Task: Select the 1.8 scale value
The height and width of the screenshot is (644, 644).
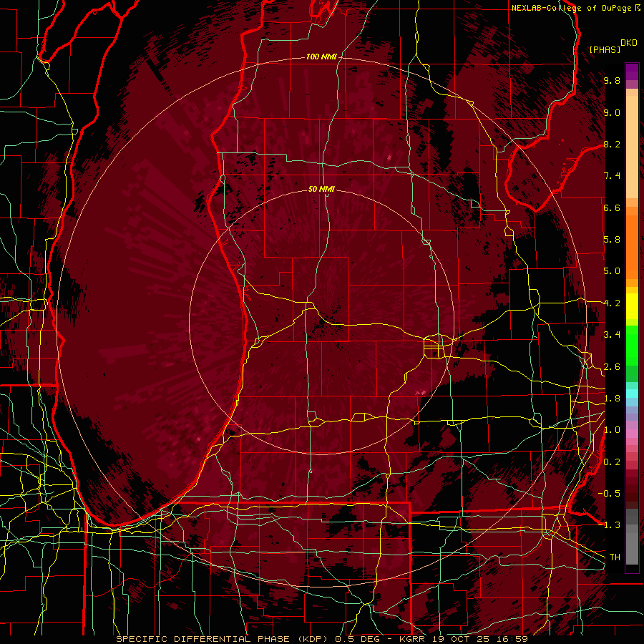Action: tap(612, 399)
